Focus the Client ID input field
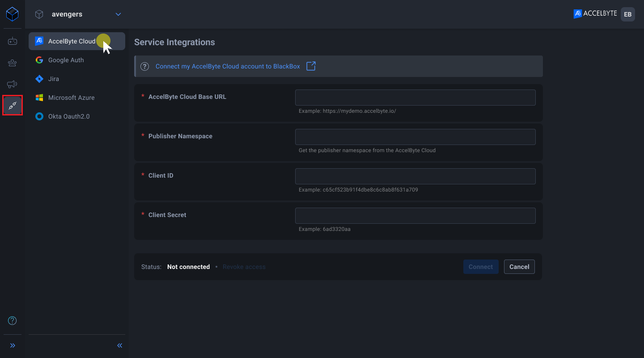This screenshot has height=358, width=644. point(415,176)
